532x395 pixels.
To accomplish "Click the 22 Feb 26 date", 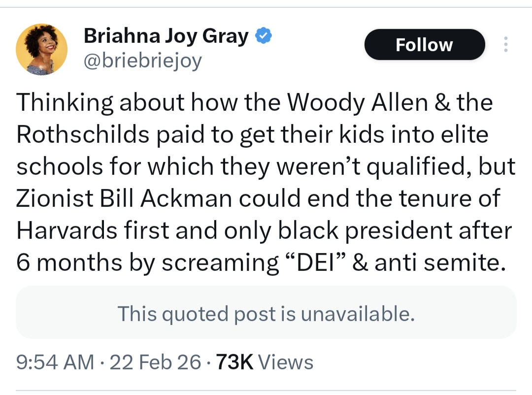I will (155, 362).
